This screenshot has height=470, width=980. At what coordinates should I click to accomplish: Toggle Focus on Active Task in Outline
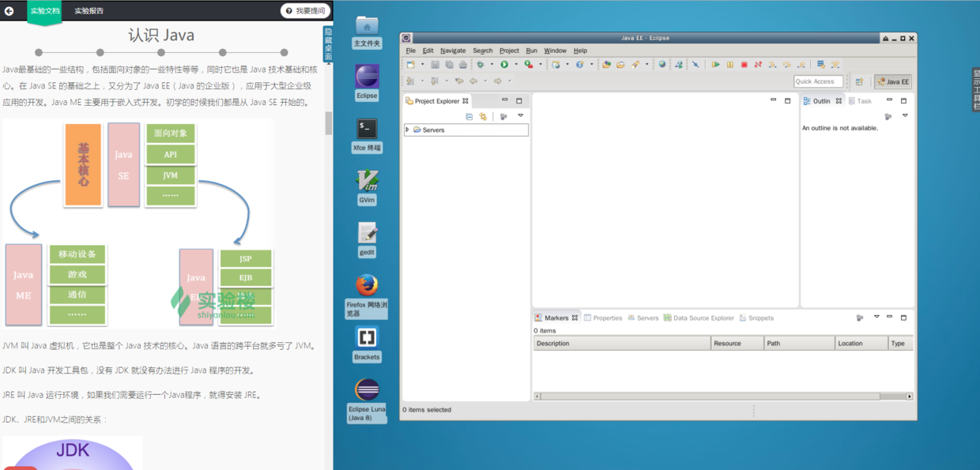[888, 116]
